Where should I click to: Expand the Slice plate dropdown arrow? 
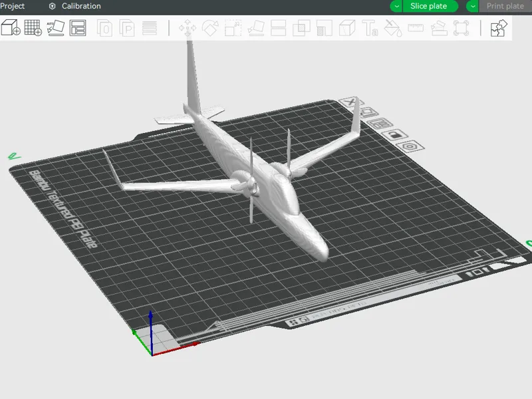pyautogui.click(x=396, y=6)
